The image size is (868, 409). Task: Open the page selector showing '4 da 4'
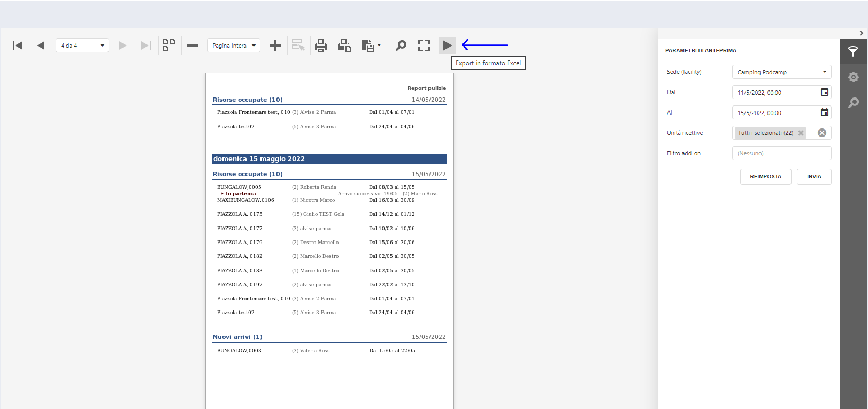pyautogui.click(x=82, y=46)
